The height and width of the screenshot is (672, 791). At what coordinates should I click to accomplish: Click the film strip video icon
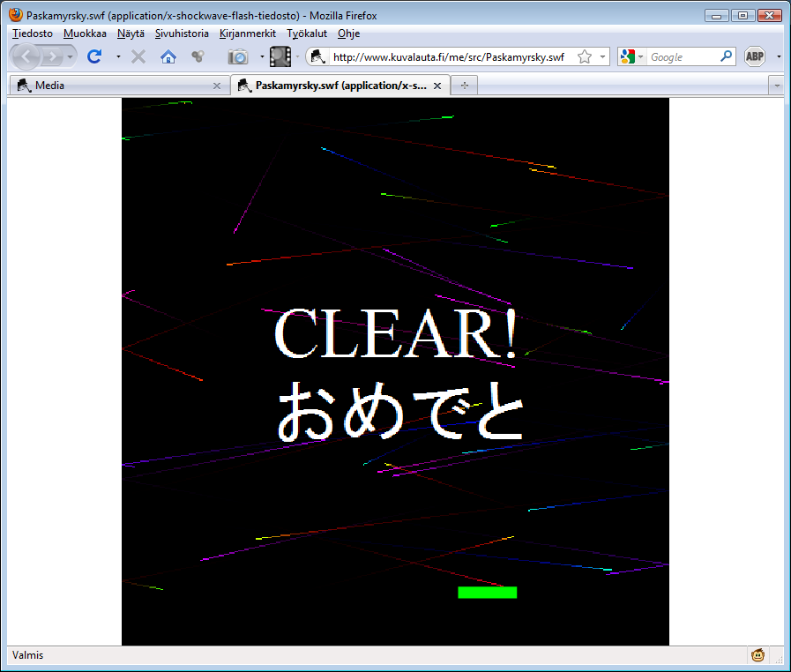point(280,56)
